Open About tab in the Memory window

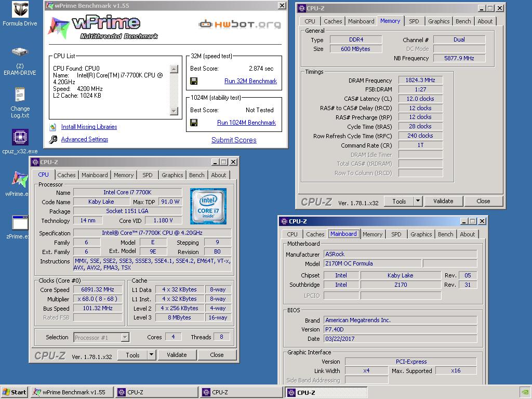click(485, 21)
